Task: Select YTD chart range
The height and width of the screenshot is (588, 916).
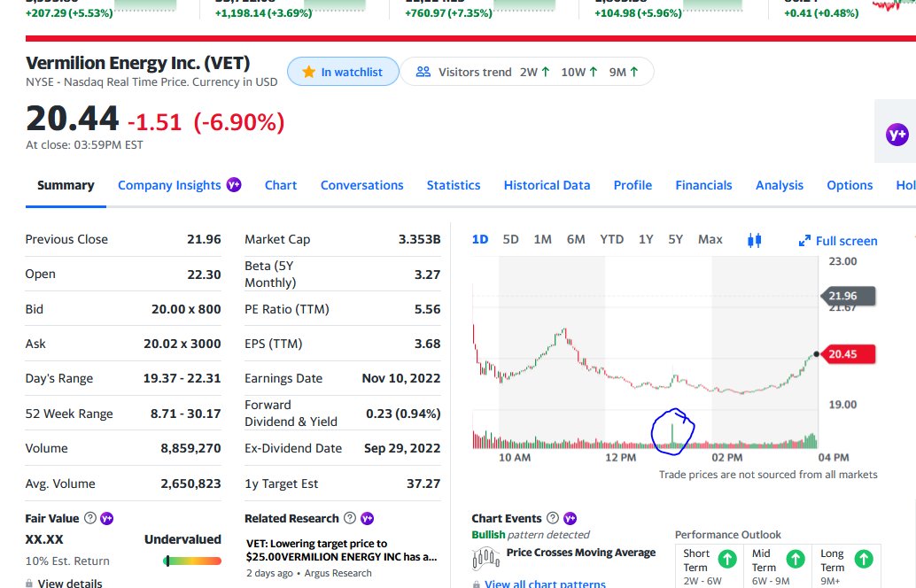Action: 611,239
